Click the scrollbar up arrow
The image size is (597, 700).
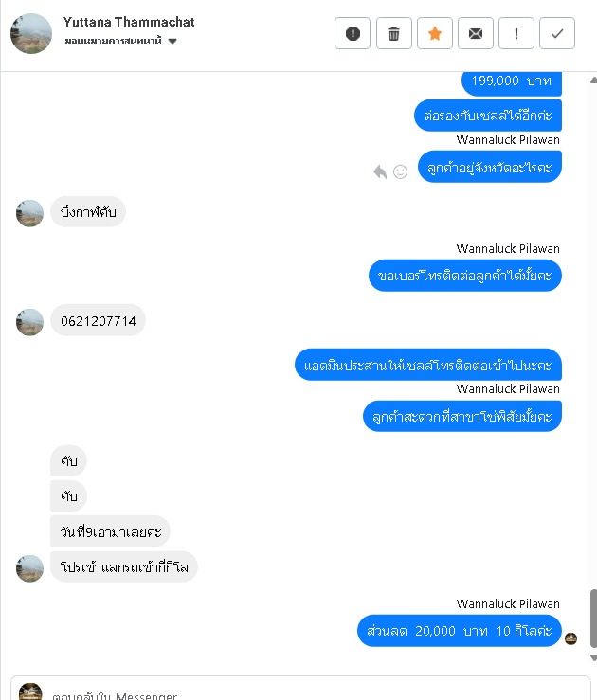pos(593,81)
